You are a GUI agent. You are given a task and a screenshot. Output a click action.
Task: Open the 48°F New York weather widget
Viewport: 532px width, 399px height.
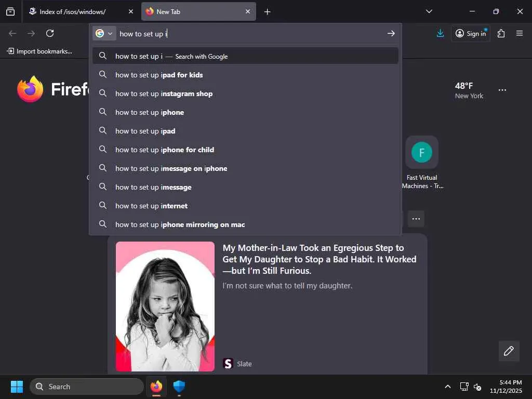469,90
